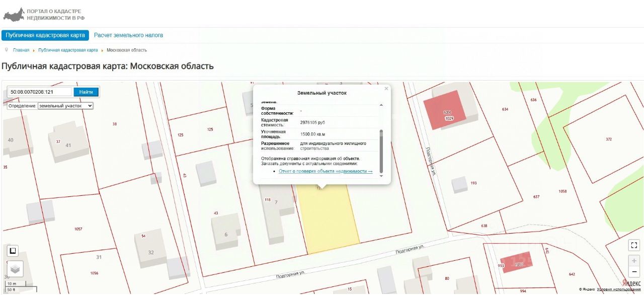The height and width of the screenshot is (295, 644).
Task: Click the highlighted yellow land parcel
Action: pos(328,219)
